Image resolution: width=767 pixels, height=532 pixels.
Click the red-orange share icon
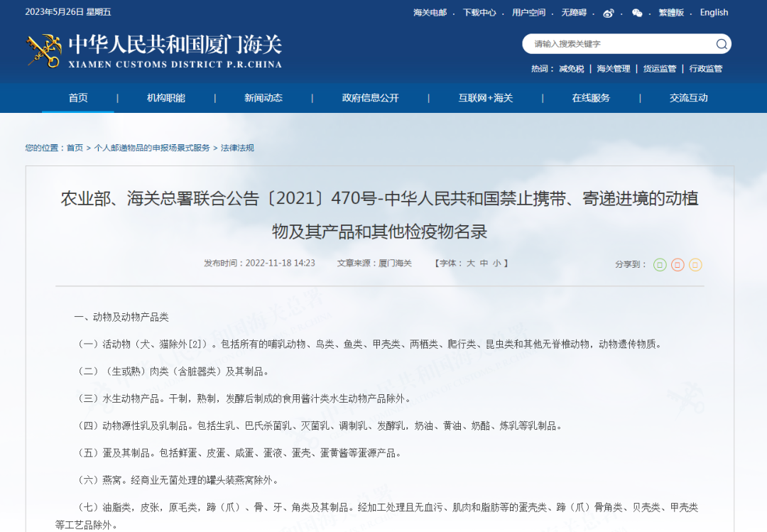[x=678, y=265]
